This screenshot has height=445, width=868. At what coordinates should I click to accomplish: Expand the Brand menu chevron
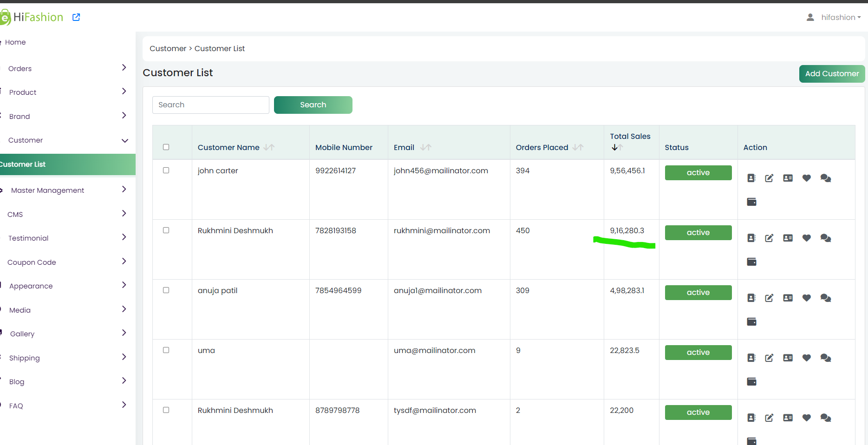(x=124, y=116)
